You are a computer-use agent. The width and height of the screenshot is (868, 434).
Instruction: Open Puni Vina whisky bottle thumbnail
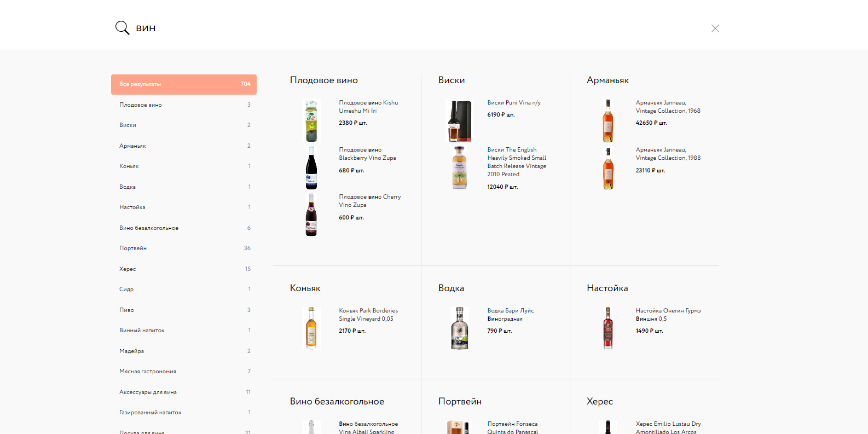click(460, 121)
